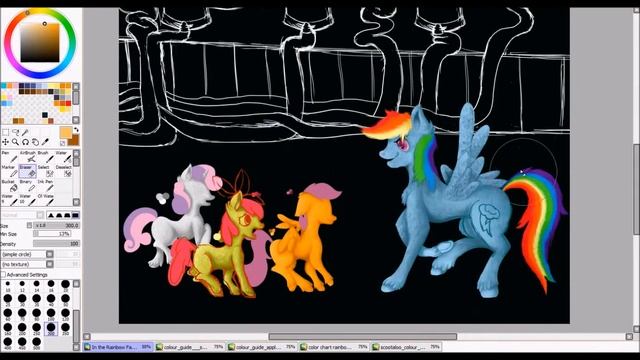Choose the Brush tool

pos(46,157)
